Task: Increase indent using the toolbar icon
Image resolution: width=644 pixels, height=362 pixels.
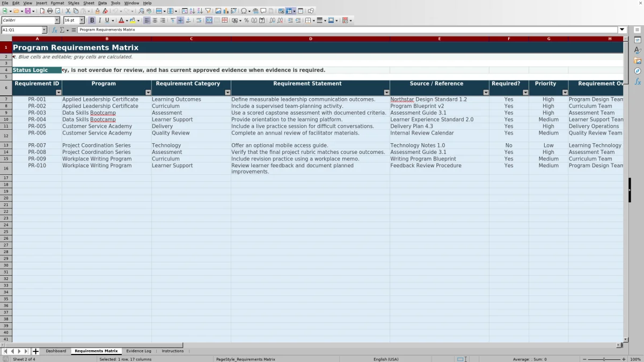Action: [x=290, y=20]
